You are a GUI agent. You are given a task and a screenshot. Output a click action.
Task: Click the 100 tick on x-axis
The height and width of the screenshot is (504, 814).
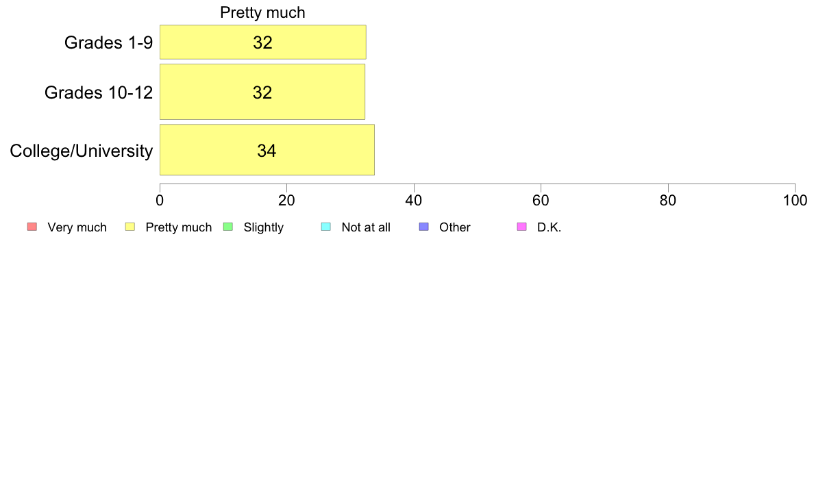795,201
